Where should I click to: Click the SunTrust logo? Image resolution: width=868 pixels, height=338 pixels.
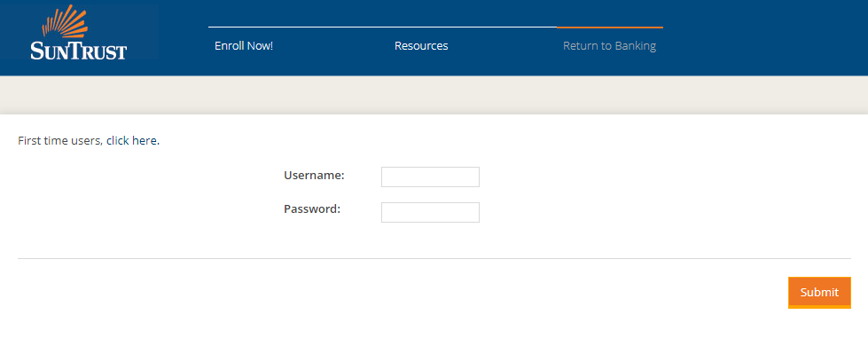point(79,32)
